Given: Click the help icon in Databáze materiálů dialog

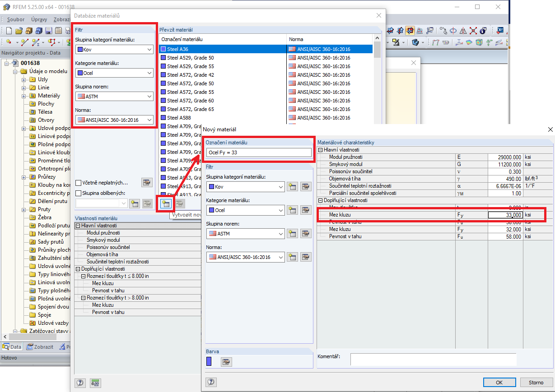Looking at the screenshot, I should (80, 383).
